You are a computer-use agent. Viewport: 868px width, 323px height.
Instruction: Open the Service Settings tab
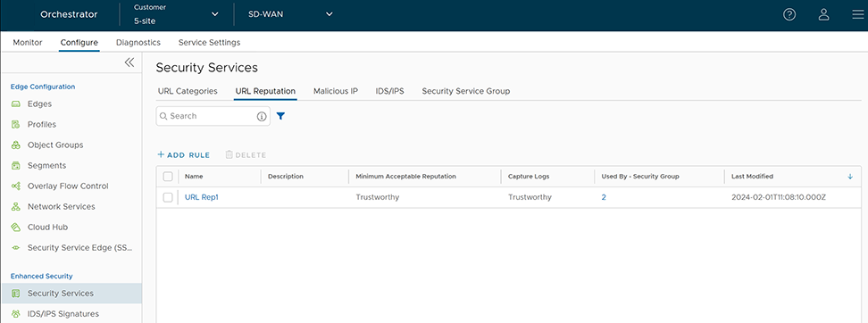pos(209,42)
